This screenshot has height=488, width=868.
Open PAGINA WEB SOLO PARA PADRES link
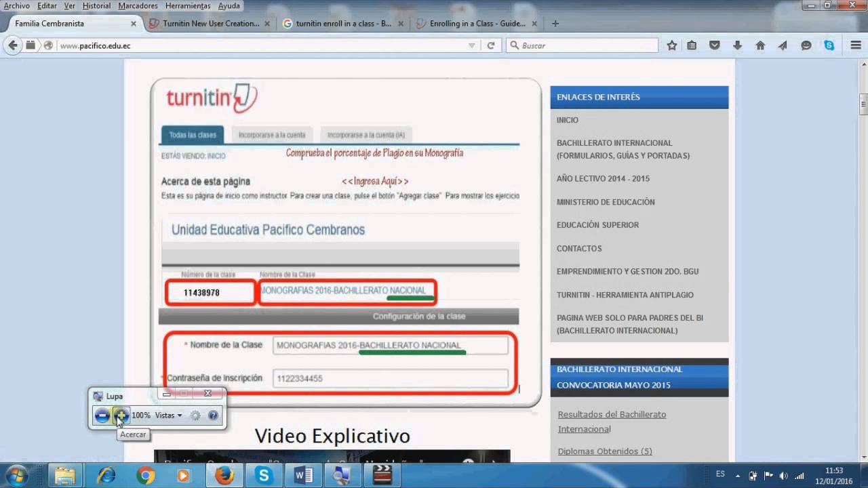click(x=630, y=324)
